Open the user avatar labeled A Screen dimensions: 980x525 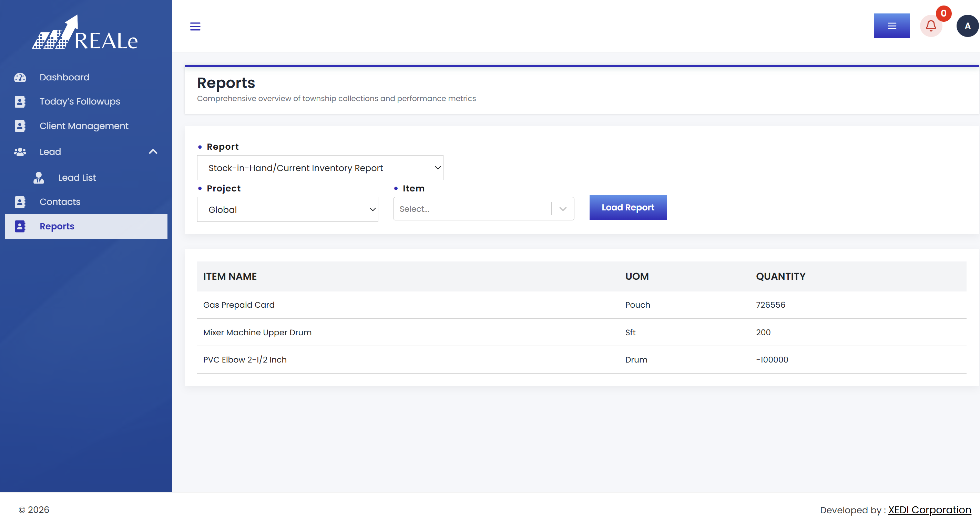pos(968,26)
